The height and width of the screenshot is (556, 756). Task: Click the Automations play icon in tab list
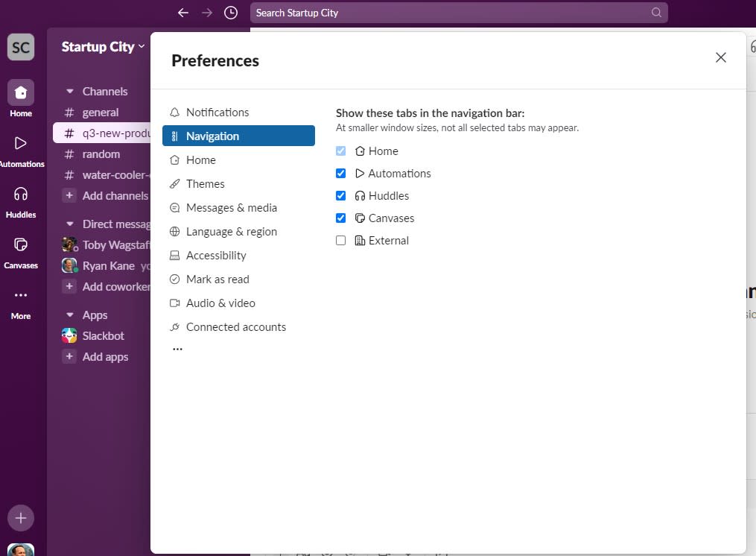360,173
